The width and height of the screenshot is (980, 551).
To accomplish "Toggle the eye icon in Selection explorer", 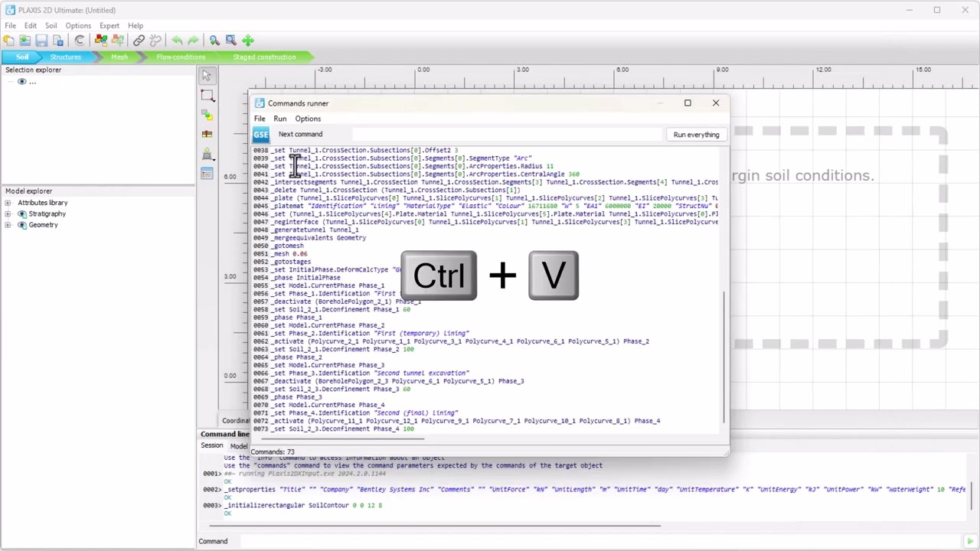I will [x=21, y=82].
